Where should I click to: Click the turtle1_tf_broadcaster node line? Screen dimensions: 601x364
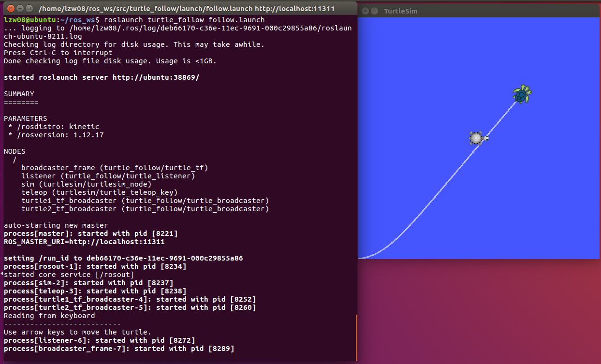point(145,201)
